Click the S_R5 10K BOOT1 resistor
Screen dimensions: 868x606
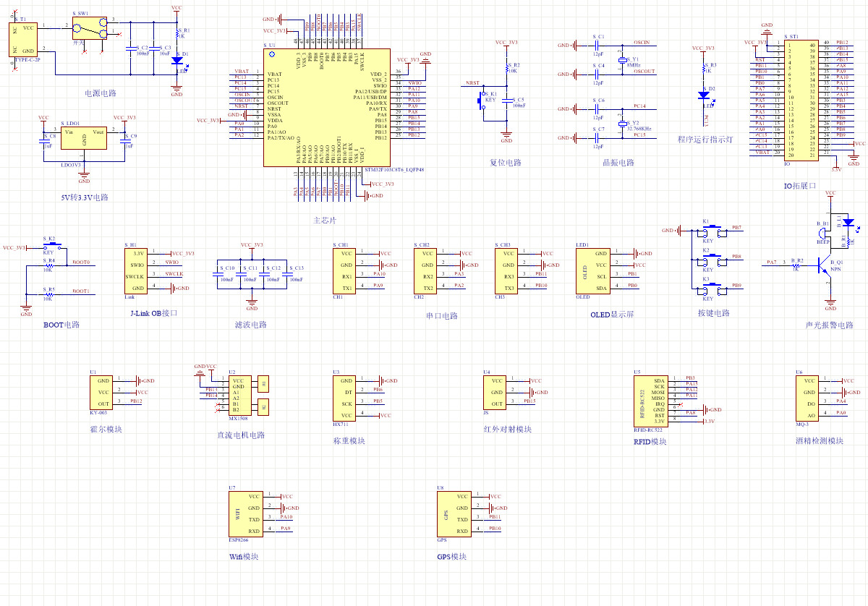48,294
